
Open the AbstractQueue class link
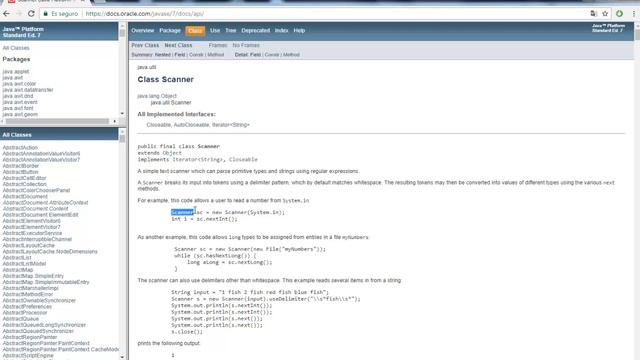20,319
